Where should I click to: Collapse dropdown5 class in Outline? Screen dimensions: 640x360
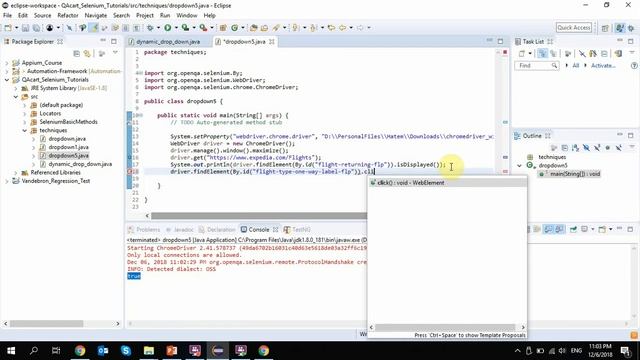(519, 165)
